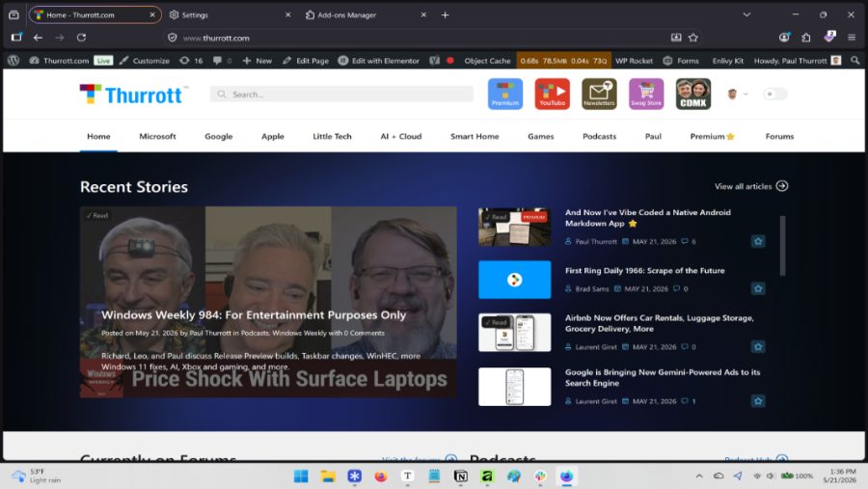Image resolution: width=868 pixels, height=489 pixels.
Task: Open the Firefox application menu
Action: (852, 38)
